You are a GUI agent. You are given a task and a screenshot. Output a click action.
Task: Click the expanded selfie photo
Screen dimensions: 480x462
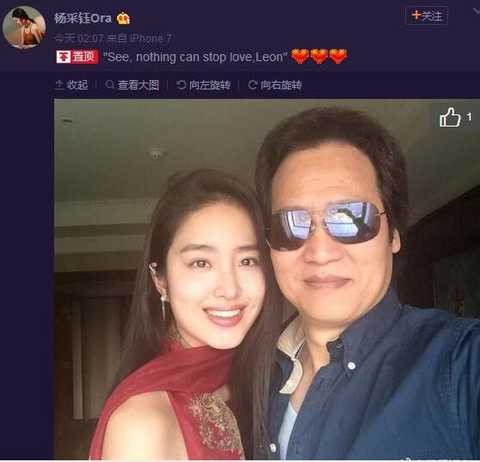[x=267, y=279]
